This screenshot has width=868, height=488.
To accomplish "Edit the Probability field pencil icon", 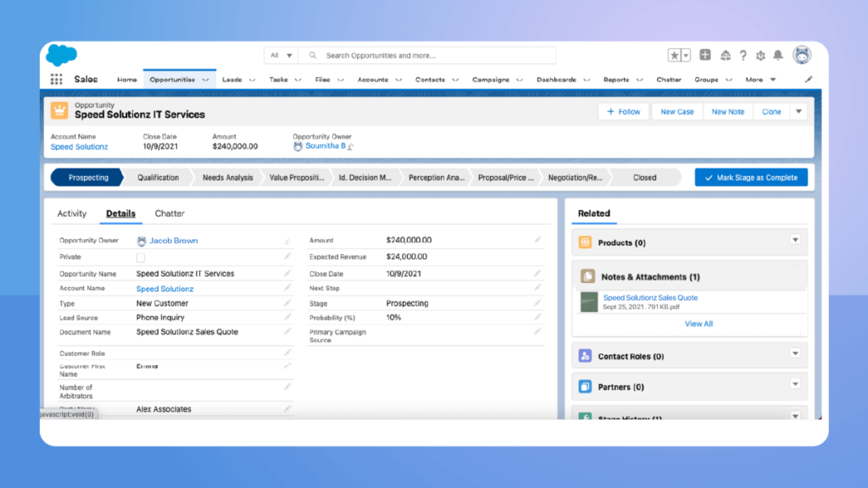I will coord(537,317).
